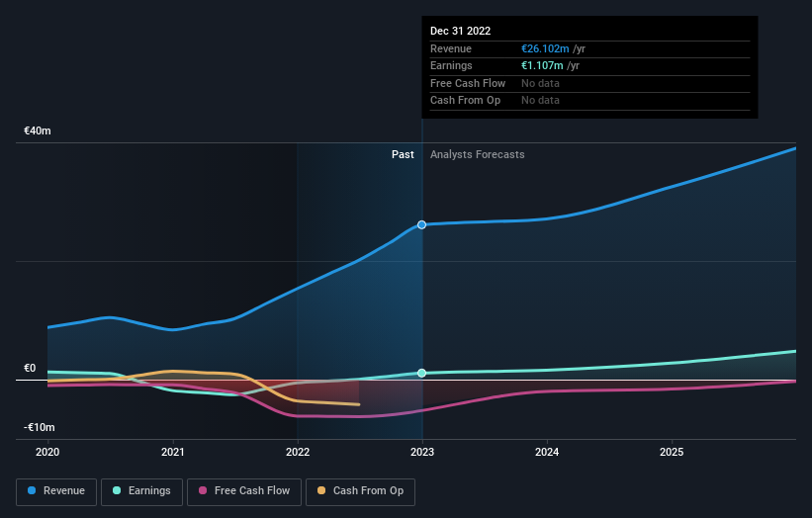Click the Analysts Forecasts label
The height and width of the screenshot is (518, 812).
point(477,154)
